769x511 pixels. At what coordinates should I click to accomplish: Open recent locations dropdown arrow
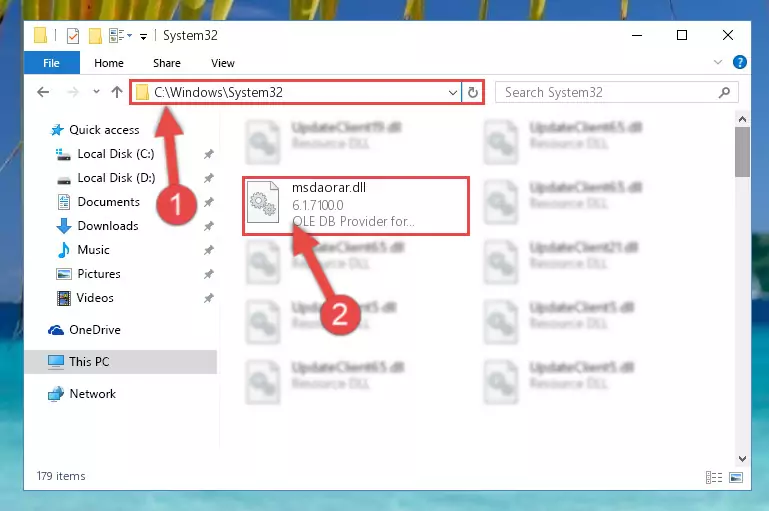pos(96,92)
